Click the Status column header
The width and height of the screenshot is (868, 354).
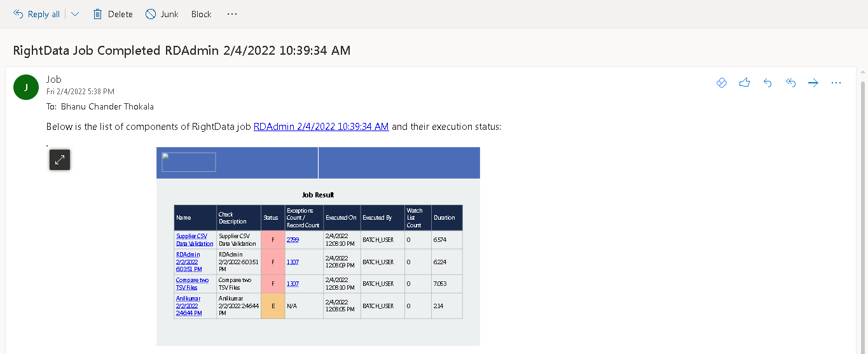click(x=272, y=218)
